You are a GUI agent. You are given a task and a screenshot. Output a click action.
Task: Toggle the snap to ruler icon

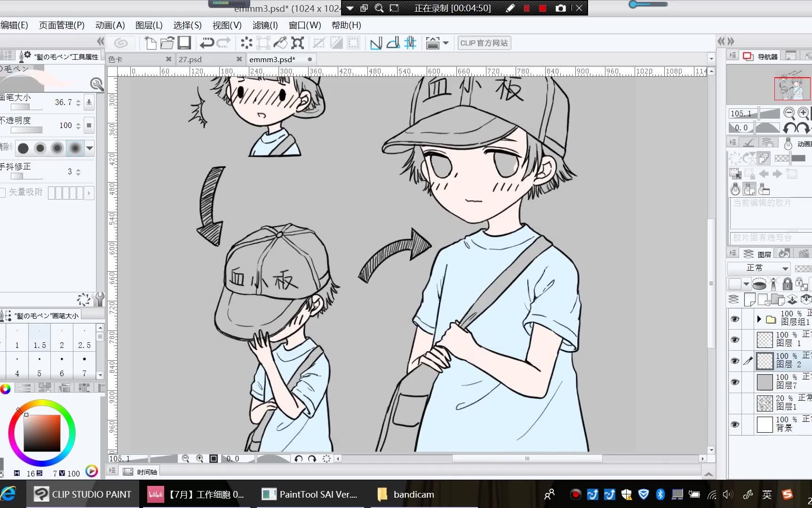coord(376,43)
